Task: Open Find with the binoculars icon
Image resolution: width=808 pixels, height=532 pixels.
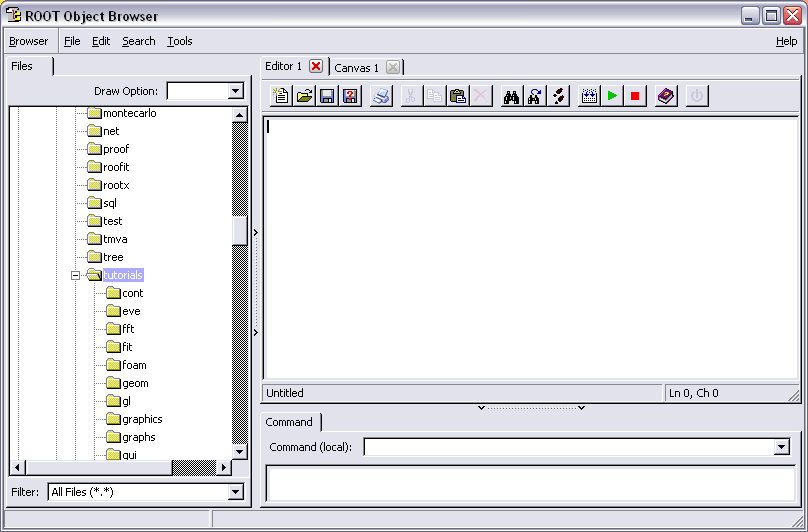Action: 511,96
